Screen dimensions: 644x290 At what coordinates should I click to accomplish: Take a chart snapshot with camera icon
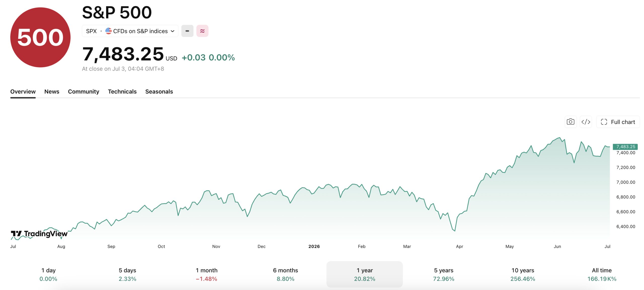click(x=570, y=122)
